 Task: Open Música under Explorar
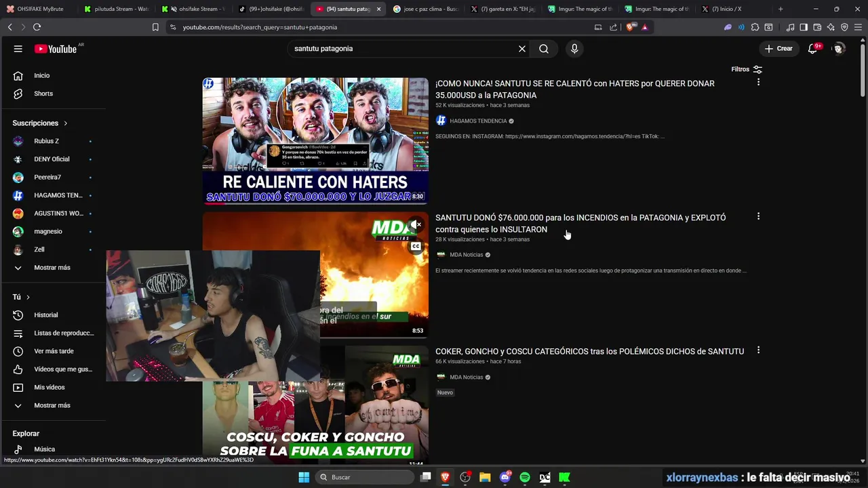(53, 449)
